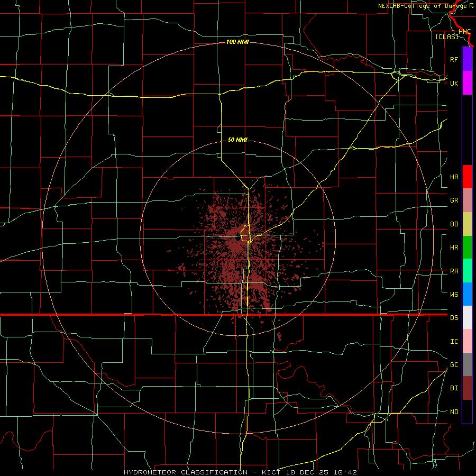Click the GC gray legend swatch
The image size is (476, 476).
[467, 364]
